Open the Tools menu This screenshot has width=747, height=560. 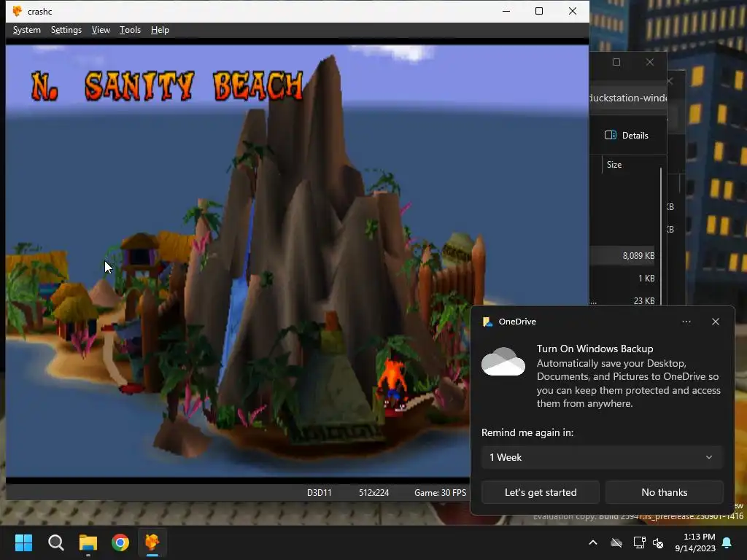(130, 30)
